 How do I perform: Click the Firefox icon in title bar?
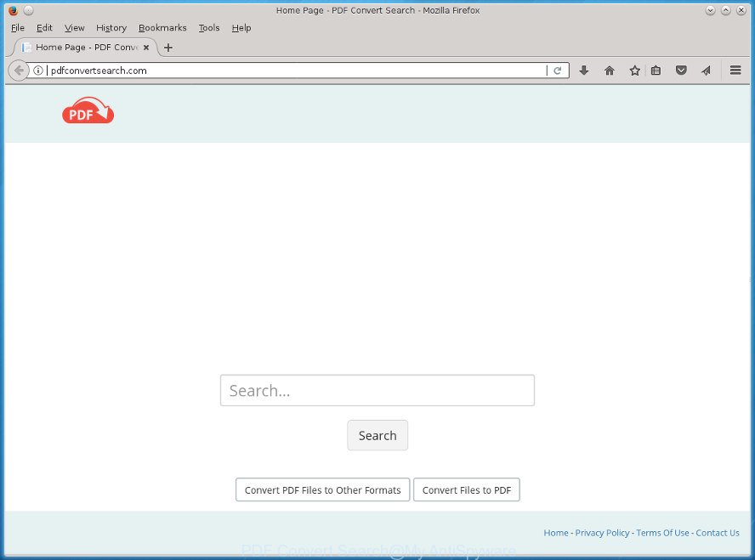(13, 10)
